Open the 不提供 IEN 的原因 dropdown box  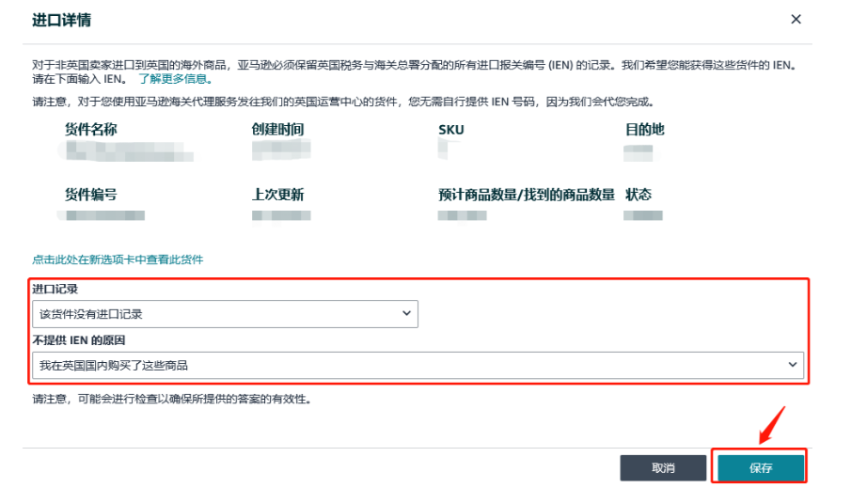pyautogui.click(x=418, y=365)
